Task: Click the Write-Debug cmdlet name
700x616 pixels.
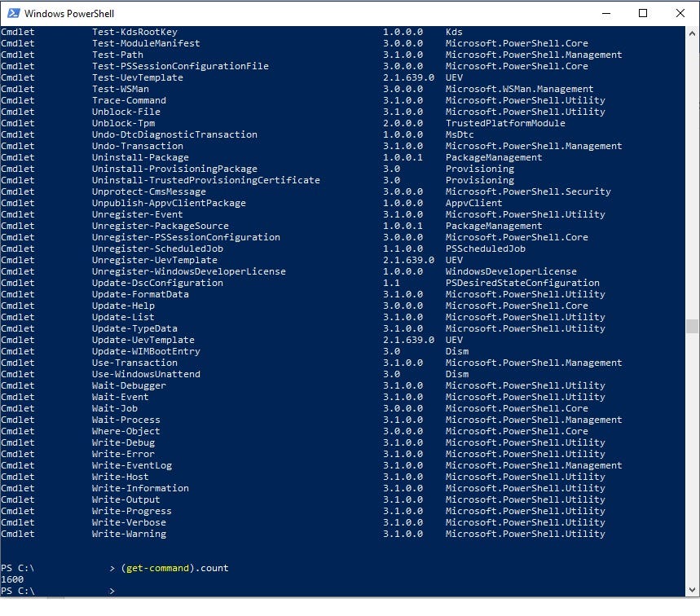Action: click(123, 442)
